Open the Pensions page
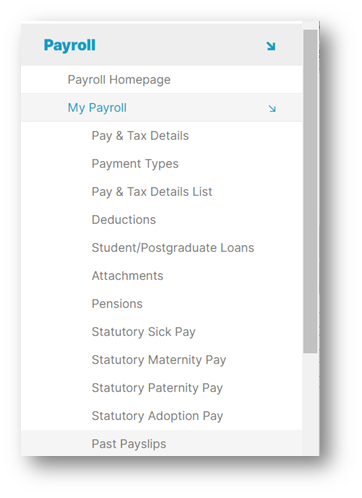This screenshot has width=362, height=498. coord(117,304)
